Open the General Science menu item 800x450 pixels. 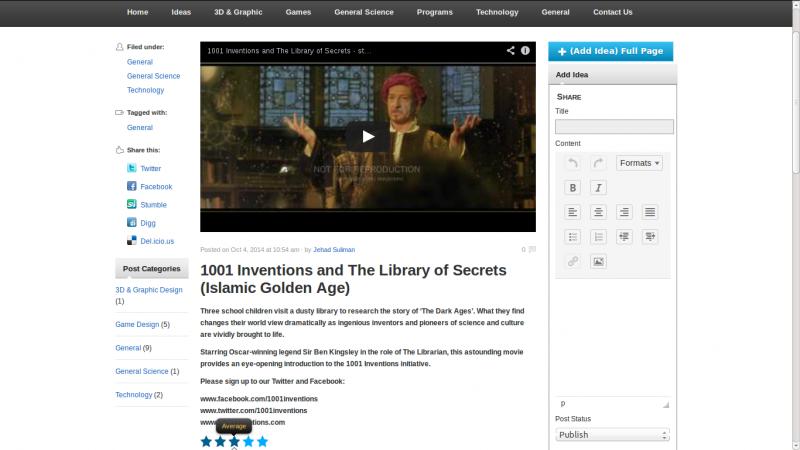pos(364,12)
